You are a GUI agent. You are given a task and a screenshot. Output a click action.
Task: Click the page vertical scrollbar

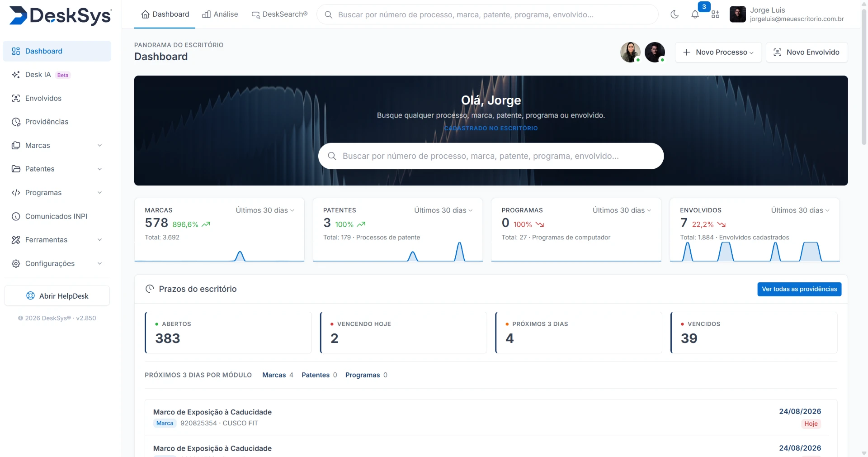tap(864, 77)
